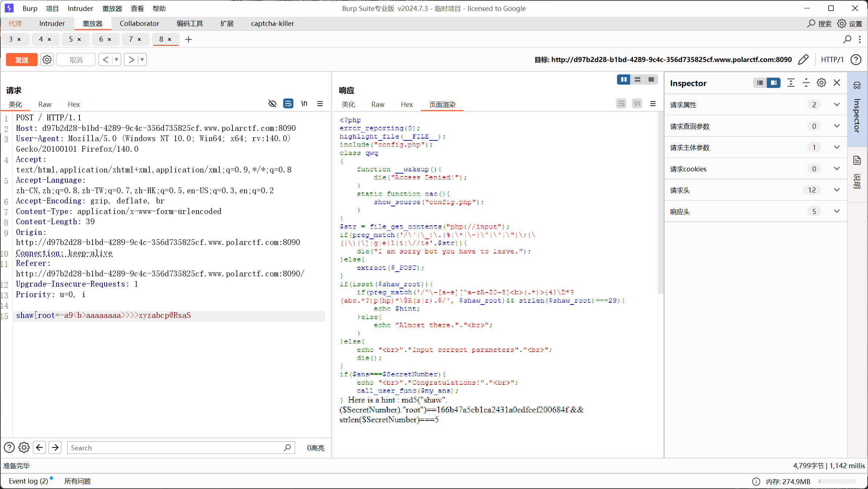Expand the 请求头 section

point(837,190)
